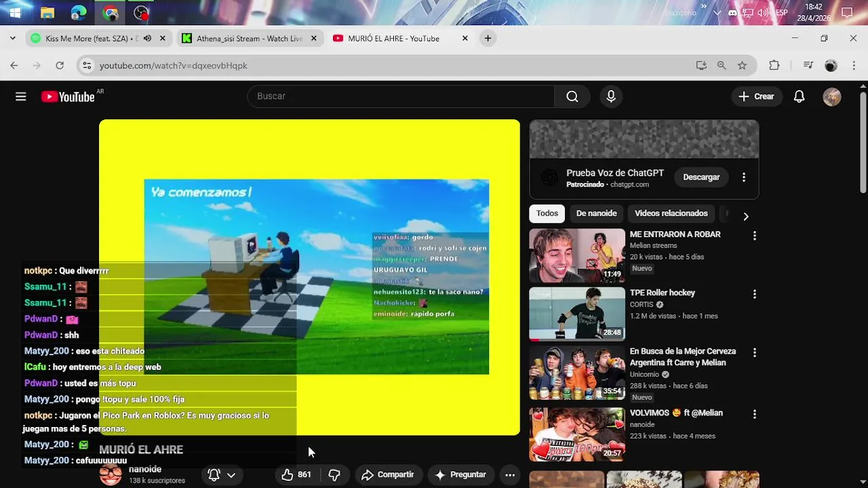Open the nanoide channel avatar
This screenshot has width=868, height=488.
(x=111, y=474)
